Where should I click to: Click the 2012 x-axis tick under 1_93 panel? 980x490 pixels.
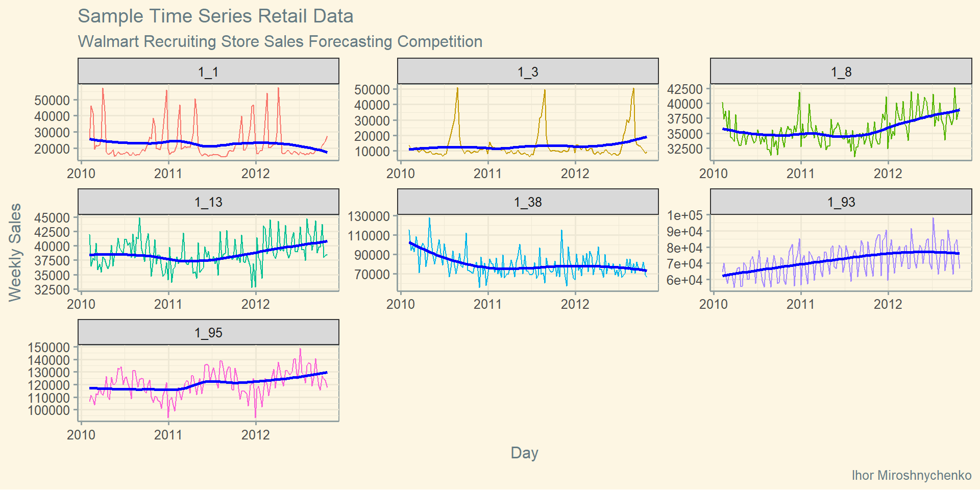click(x=888, y=304)
